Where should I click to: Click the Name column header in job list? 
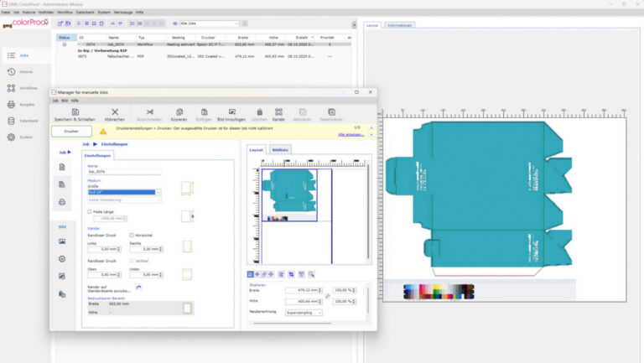[114, 38]
